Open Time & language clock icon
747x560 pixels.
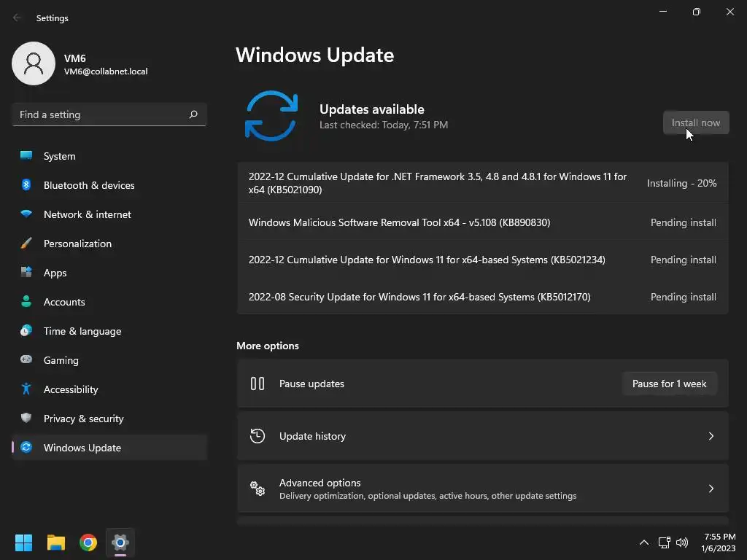26,330
